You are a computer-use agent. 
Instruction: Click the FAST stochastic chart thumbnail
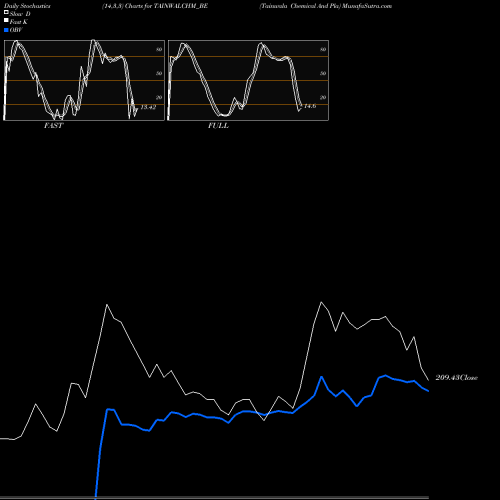[x=84, y=80]
